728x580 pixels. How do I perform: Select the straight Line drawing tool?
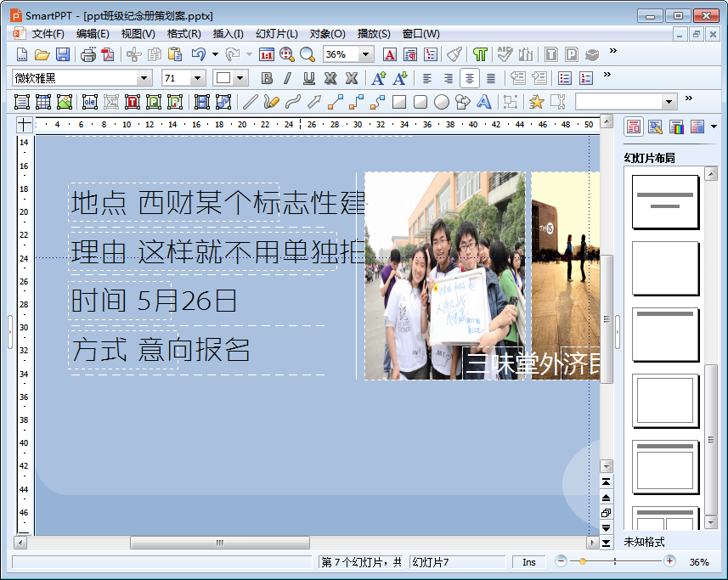[x=251, y=102]
